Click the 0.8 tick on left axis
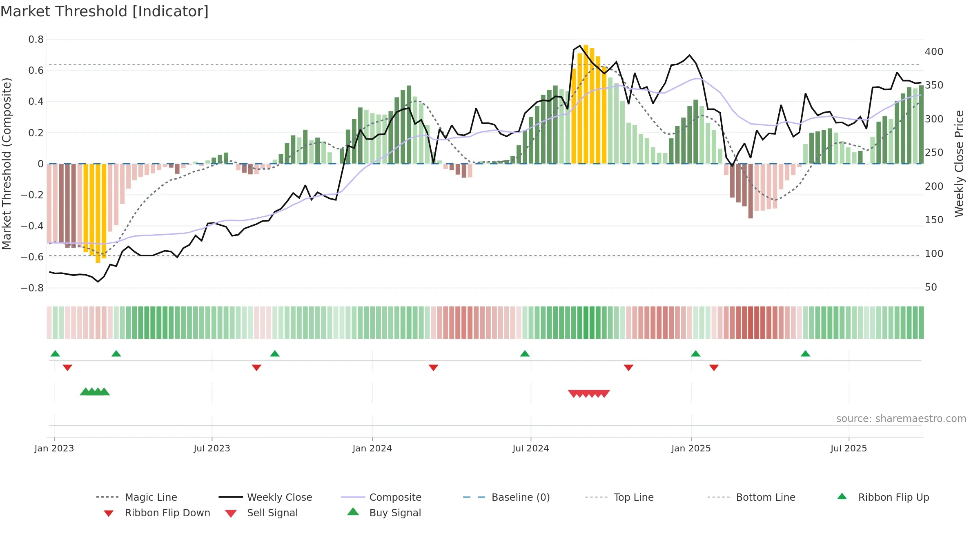This screenshot has height=551, width=980. [x=36, y=39]
